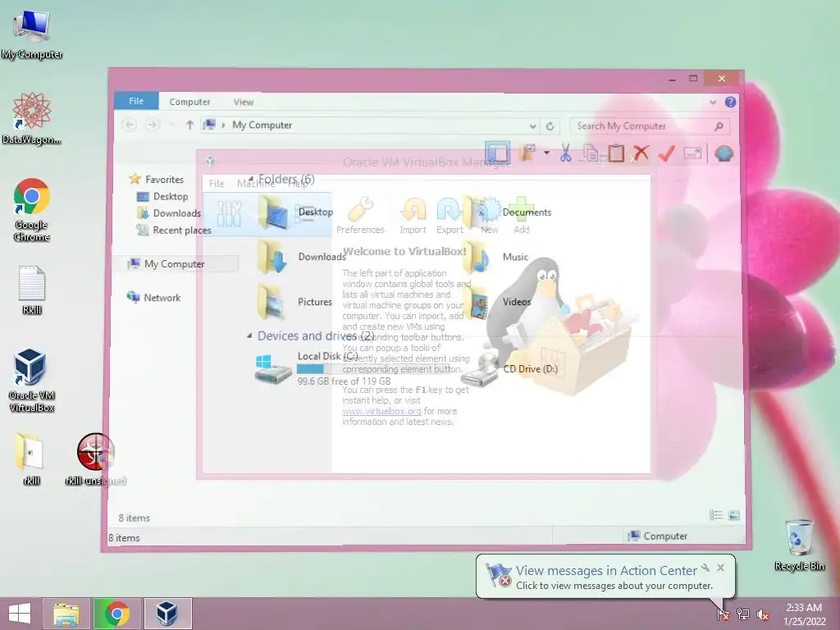Select Desktop under Favorites
840x630 pixels.
(171, 197)
